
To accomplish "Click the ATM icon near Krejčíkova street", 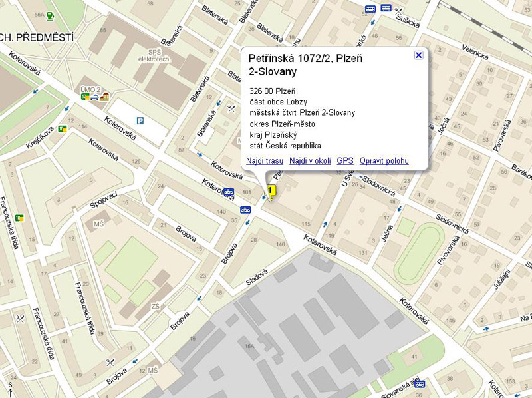I will pyautogui.click(x=63, y=129).
